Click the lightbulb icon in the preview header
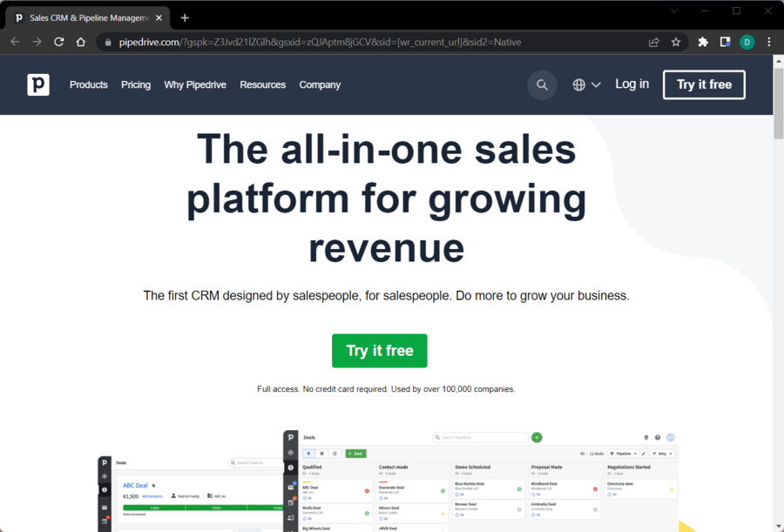This screenshot has height=532, width=784. coord(646,437)
